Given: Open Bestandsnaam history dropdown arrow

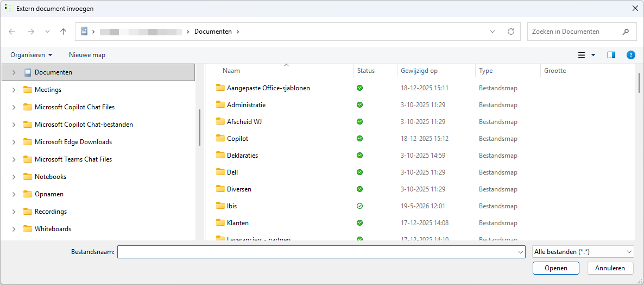Looking at the screenshot, I should (521, 252).
